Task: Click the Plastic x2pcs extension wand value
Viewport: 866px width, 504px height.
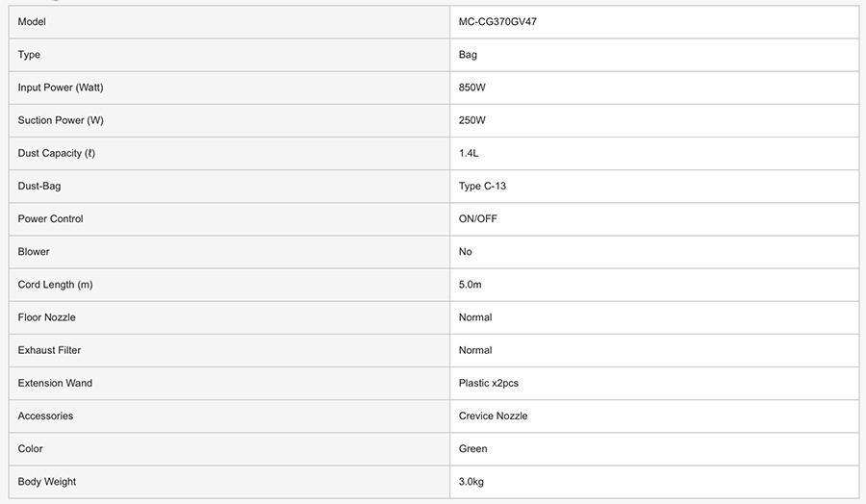Action: point(489,383)
